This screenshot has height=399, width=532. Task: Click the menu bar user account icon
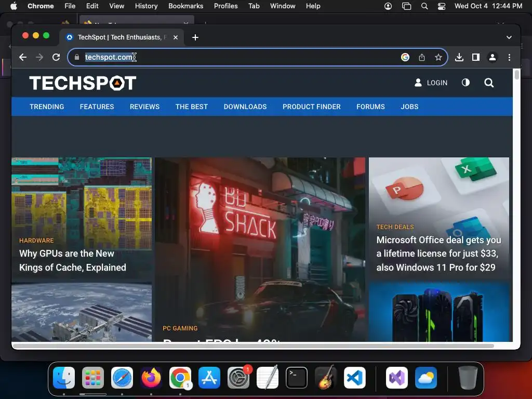388,6
